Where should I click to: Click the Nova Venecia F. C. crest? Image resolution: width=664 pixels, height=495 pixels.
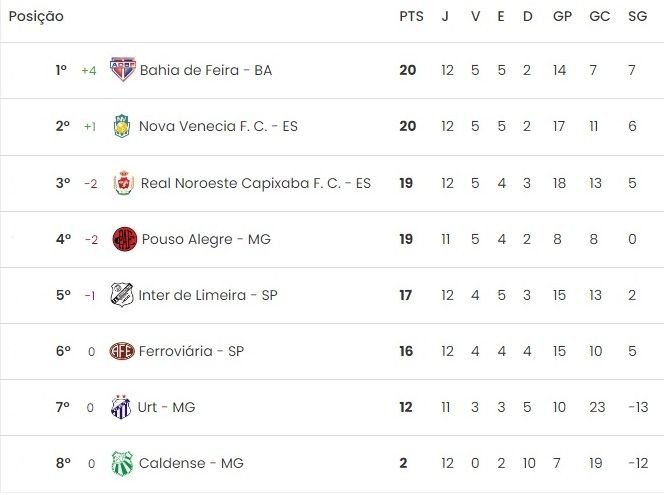122,126
